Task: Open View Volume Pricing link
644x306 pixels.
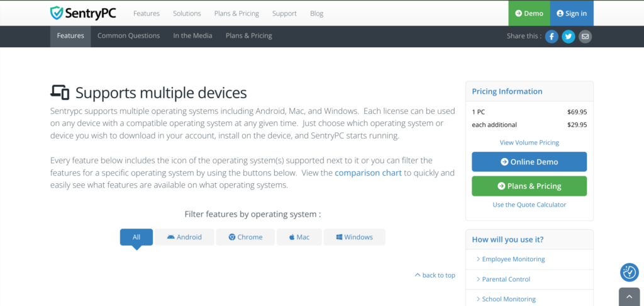Action: click(x=530, y=143)
